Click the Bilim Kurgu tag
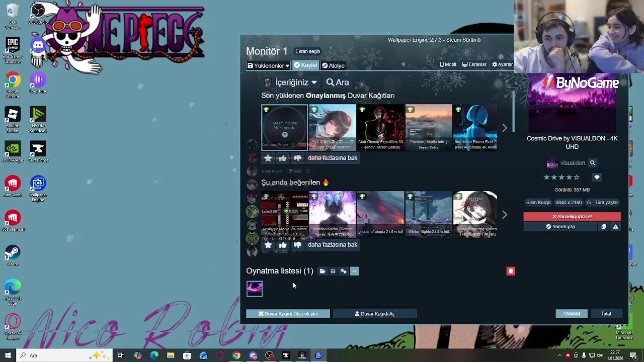 538,203
